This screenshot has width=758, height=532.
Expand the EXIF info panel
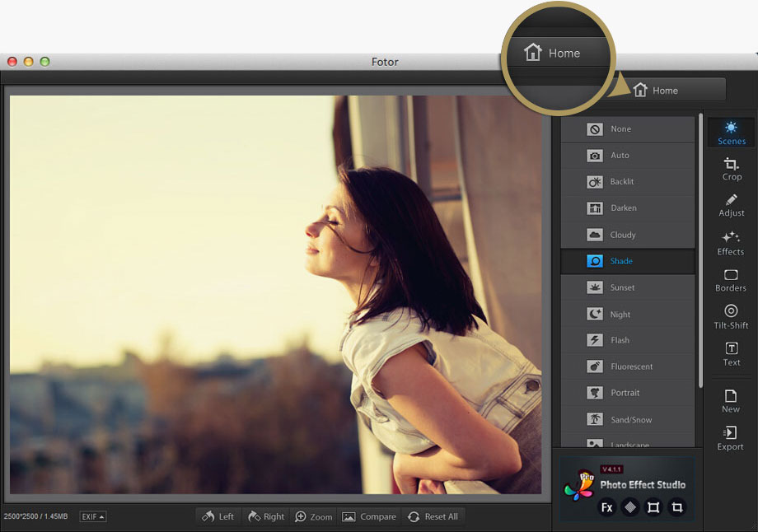coord(91,516)
